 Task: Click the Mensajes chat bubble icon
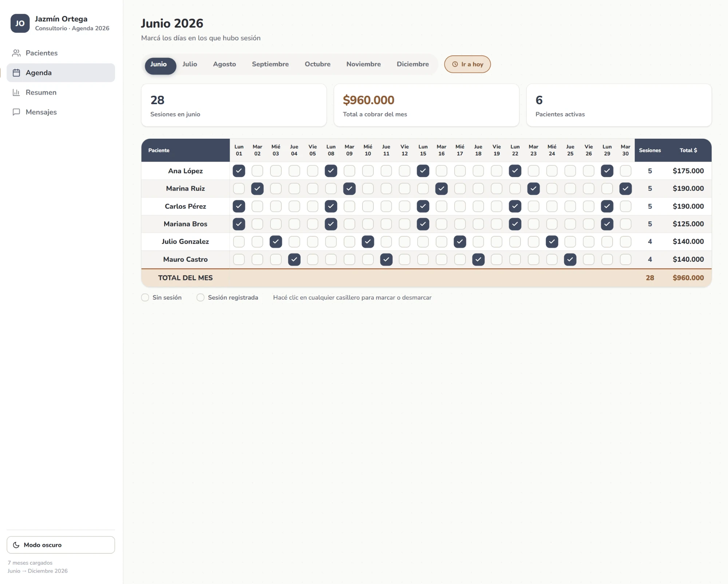click(16, 112)
